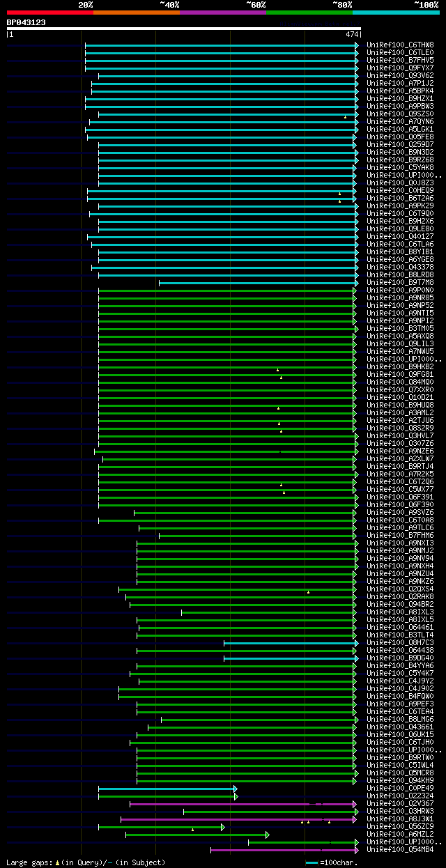Click the UniRef100_Q9SZS0 label
Screen dimensions: 446x868
[400, 114]
